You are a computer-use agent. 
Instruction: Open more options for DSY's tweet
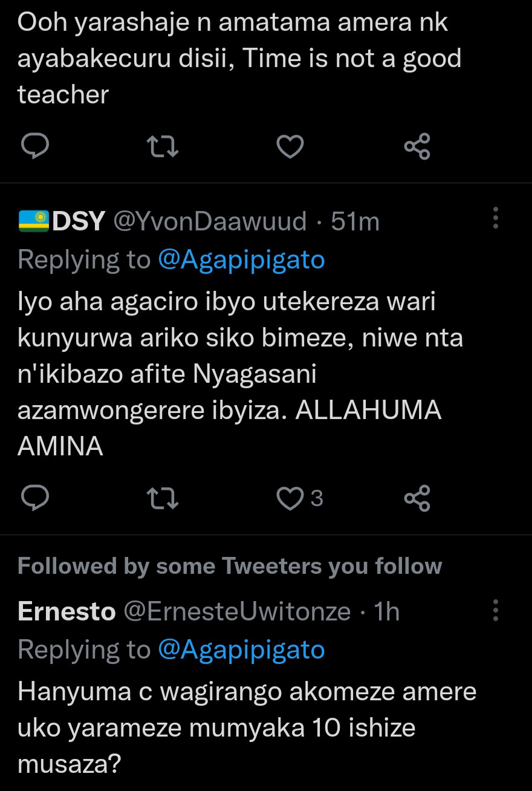pos(496,218)
